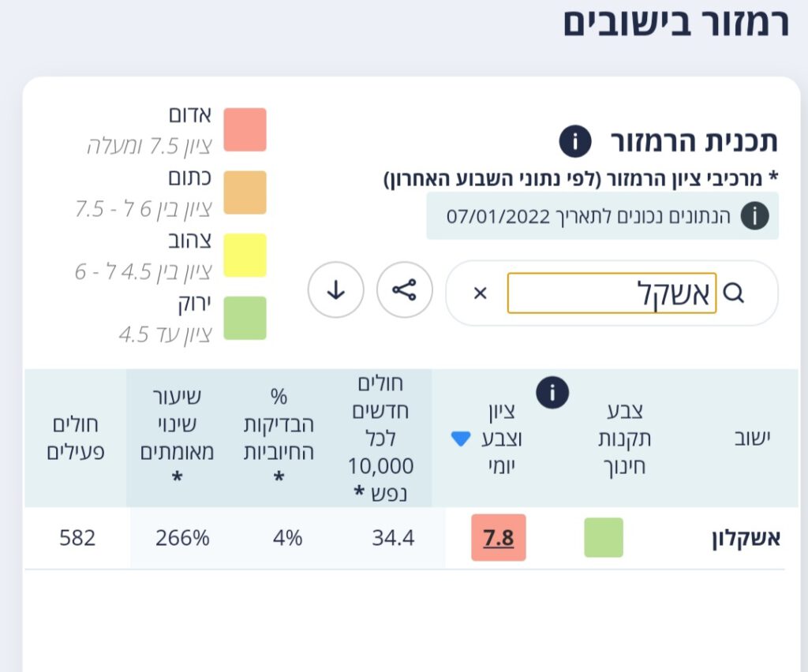Click the yellow legend swatch צהוב
This screenshot has width=808, height=672.
245,255
